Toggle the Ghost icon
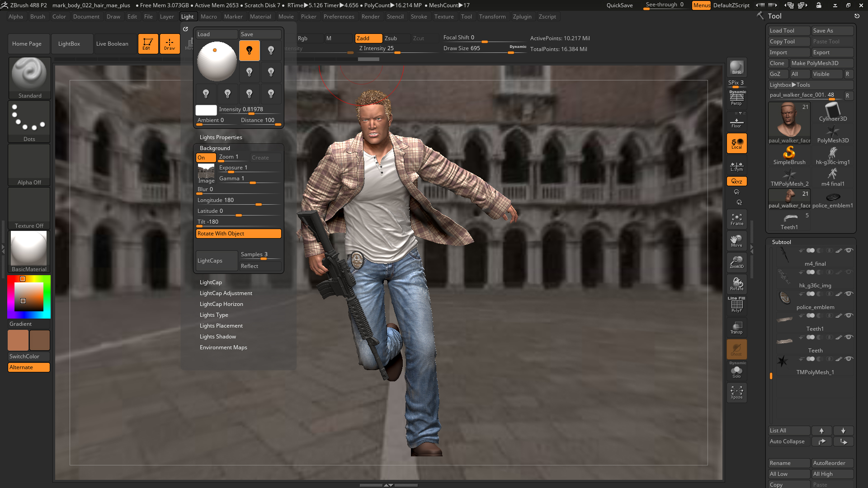 click(x=736, y=349)
